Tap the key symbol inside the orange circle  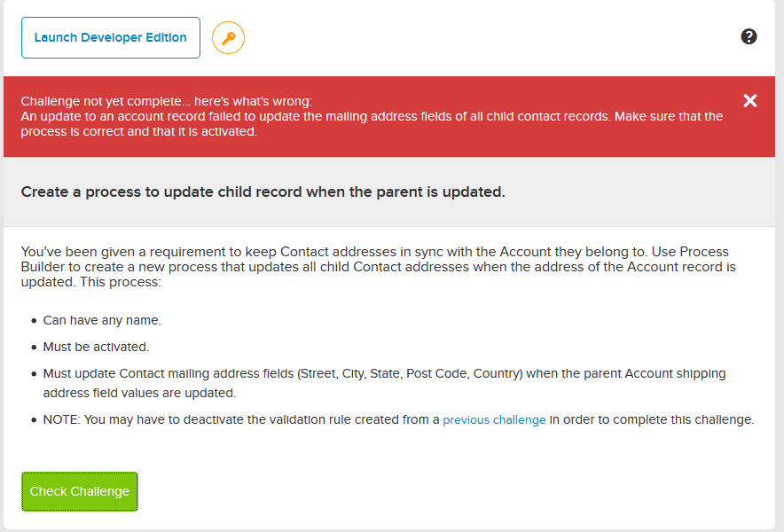point(228,37)
